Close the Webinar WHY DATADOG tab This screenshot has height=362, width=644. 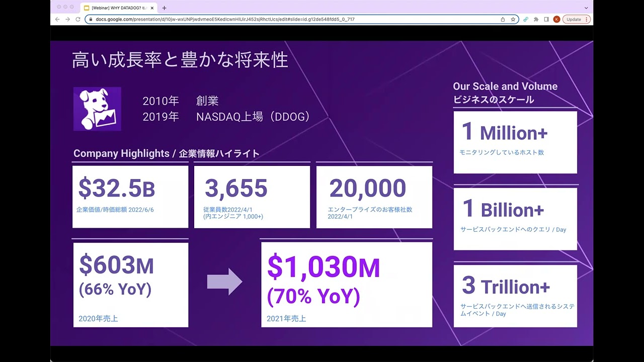152,8
